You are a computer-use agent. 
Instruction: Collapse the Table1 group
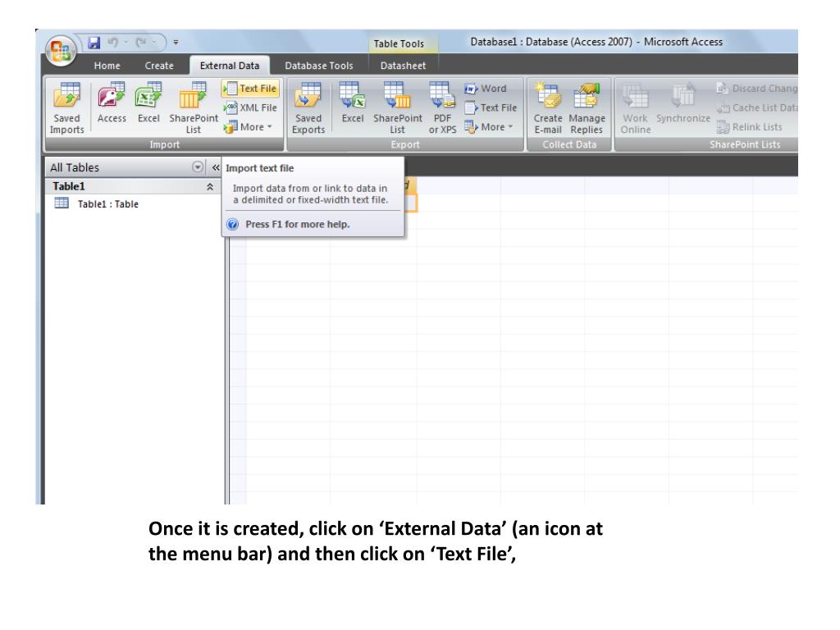(x=210, y=186)
